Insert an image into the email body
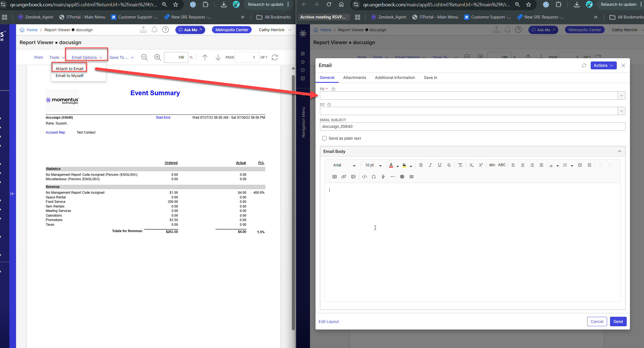 point(353,177)
